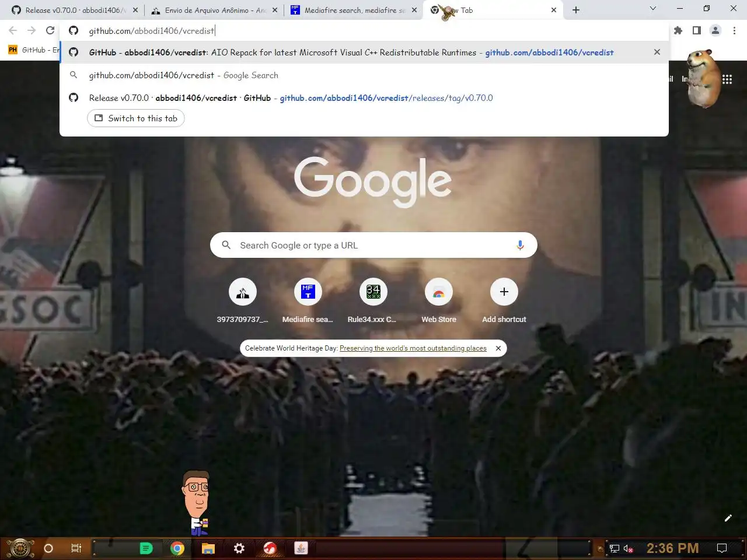Viewport: 747px width, 560px height.
Task: Close the Release v0.70.0 tab
Action: [x=135, y=10]
